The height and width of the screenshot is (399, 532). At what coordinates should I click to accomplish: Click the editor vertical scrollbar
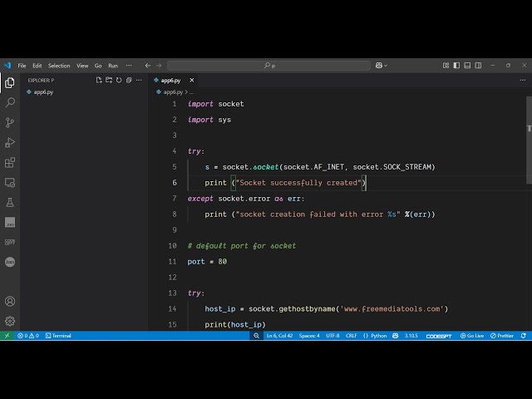point(529,140)
